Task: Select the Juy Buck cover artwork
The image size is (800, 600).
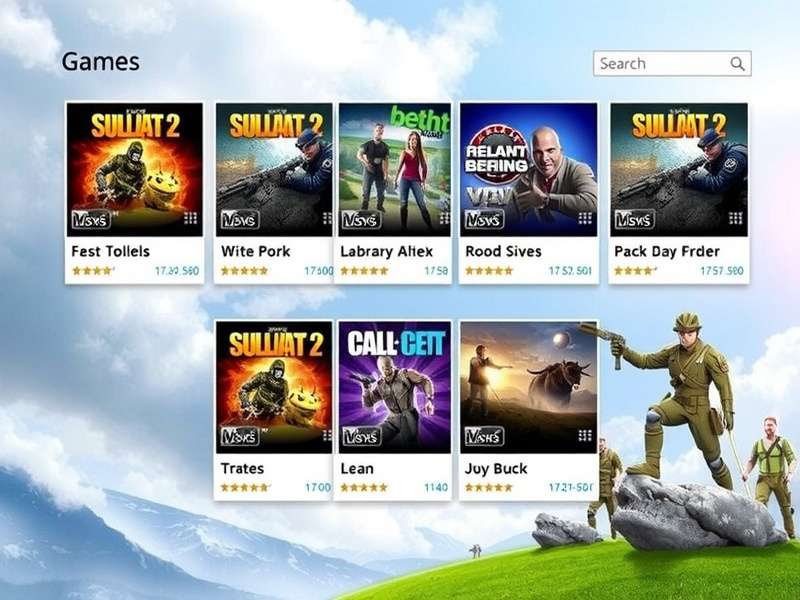Action: point(529,387)
